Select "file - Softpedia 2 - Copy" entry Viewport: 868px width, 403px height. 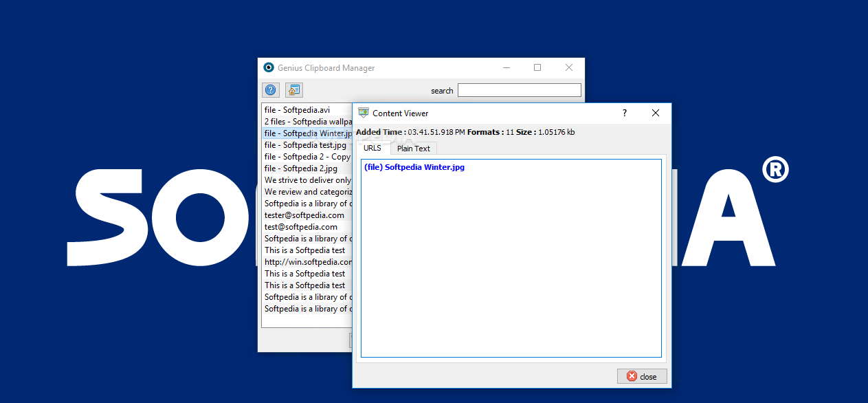[307, 157]
